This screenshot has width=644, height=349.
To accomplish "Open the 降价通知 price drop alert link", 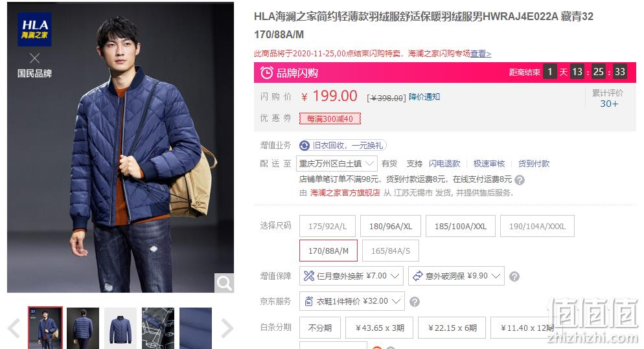I will tap(424, 97).
